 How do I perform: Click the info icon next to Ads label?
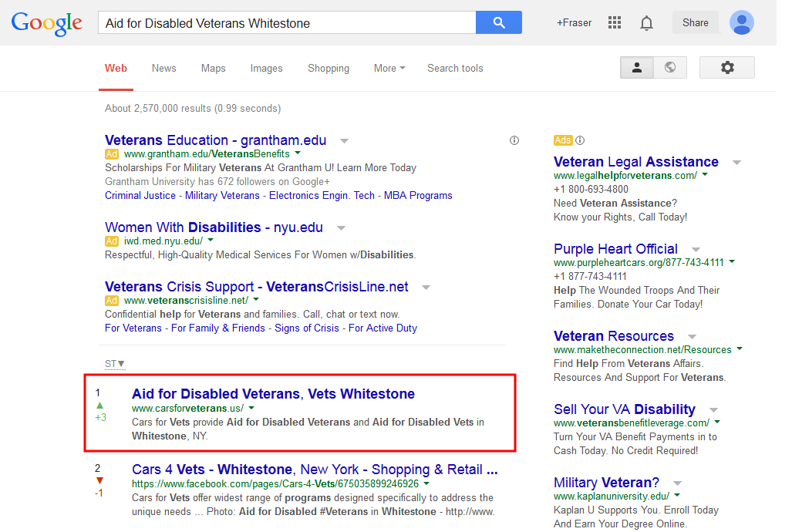pyautogui.click(x=580, y=140)
